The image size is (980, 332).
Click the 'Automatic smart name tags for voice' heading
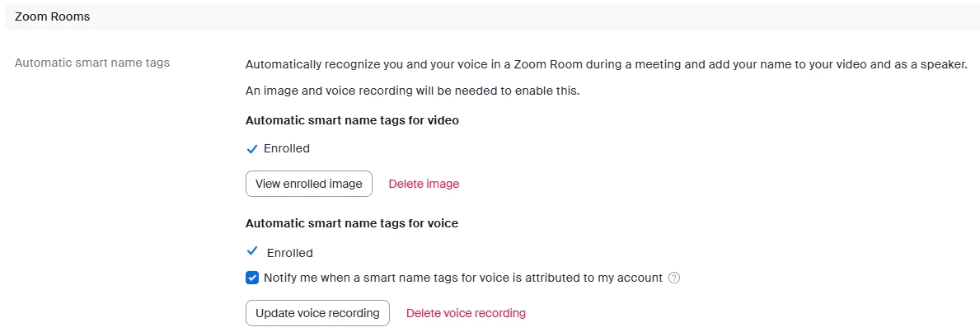click(352, 223)
